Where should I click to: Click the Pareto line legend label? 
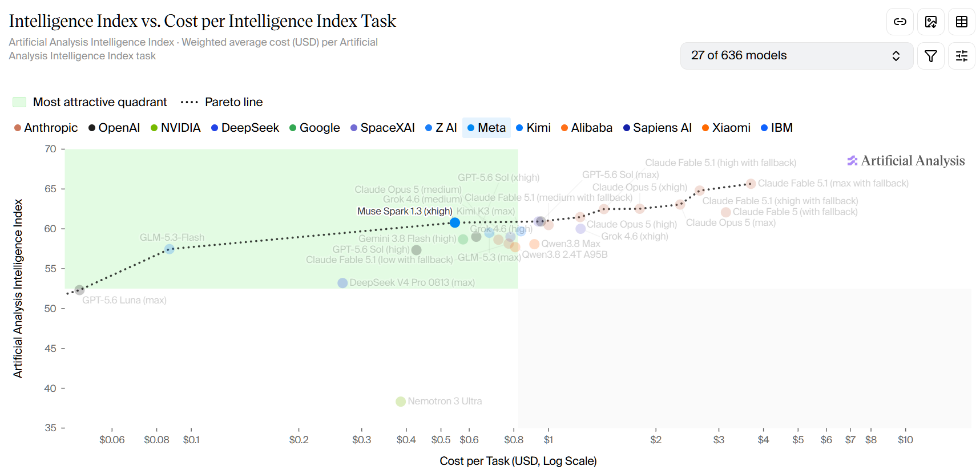pyautogui.click(x=234, y=102)
